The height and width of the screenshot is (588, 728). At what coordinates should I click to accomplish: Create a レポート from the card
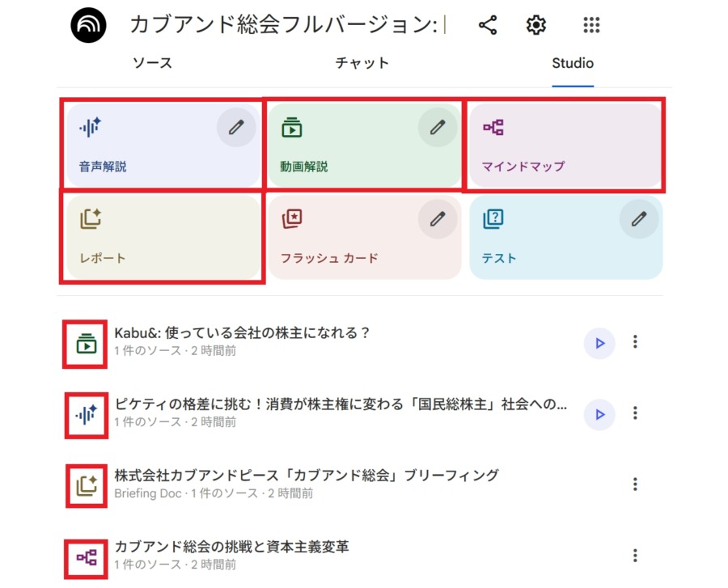pos(163,238)
